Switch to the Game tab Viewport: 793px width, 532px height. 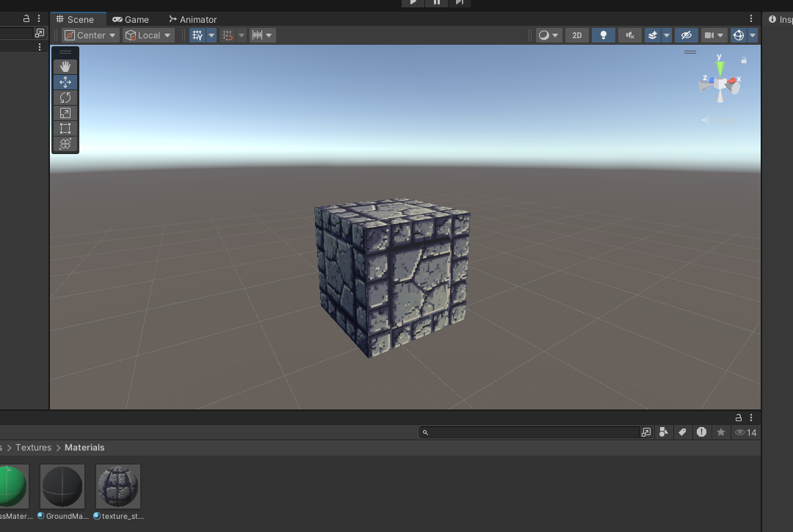pyautogui.click(x=131, y=19)
